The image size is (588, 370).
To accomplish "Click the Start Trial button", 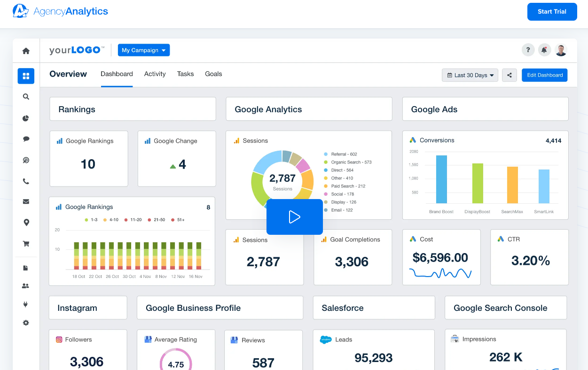I will [552, 12].
